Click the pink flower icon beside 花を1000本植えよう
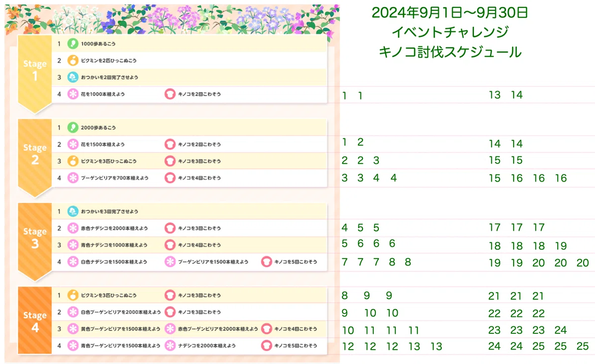The height and width of the screenshot is (364, 595). point(73,94)
